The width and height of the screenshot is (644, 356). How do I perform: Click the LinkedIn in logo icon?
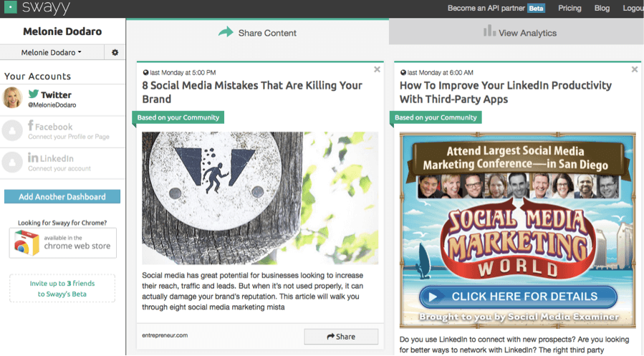click(x=33, y=158)
